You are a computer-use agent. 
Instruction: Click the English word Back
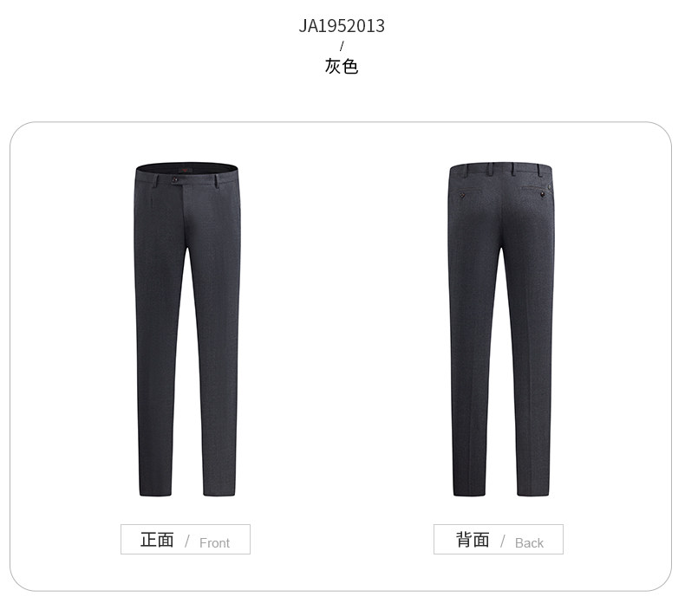(529, 543)
